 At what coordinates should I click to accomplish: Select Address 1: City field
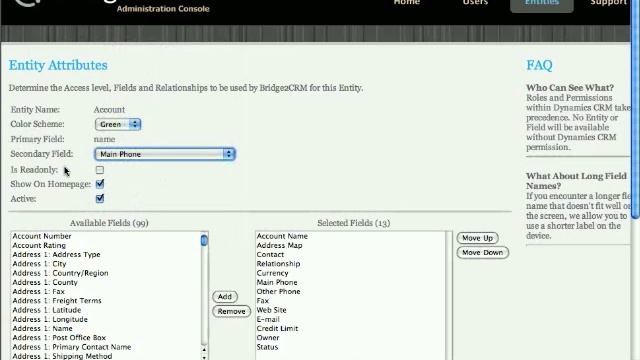pyautogui.click(x=106, y=264)
